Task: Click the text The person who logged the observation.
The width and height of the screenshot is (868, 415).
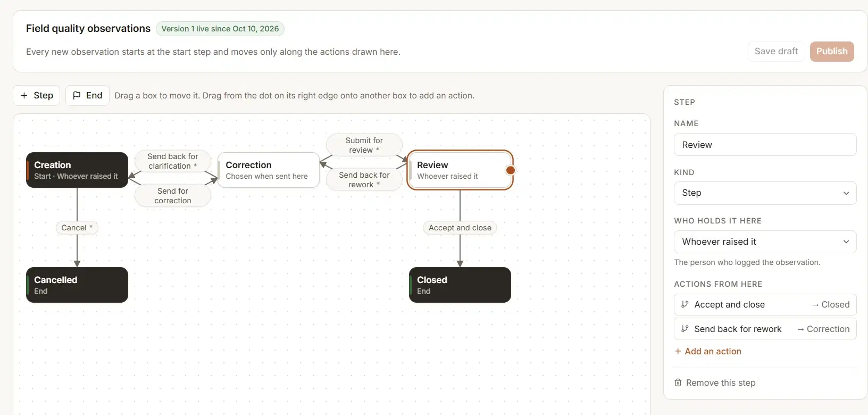Action: tap(747, 262)
